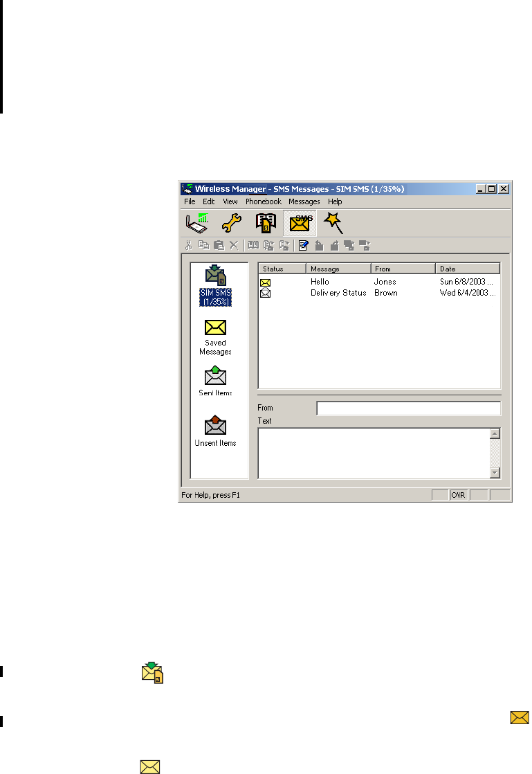532x774 pixels.
Task: Select the Hello message text
Action: 320,282
